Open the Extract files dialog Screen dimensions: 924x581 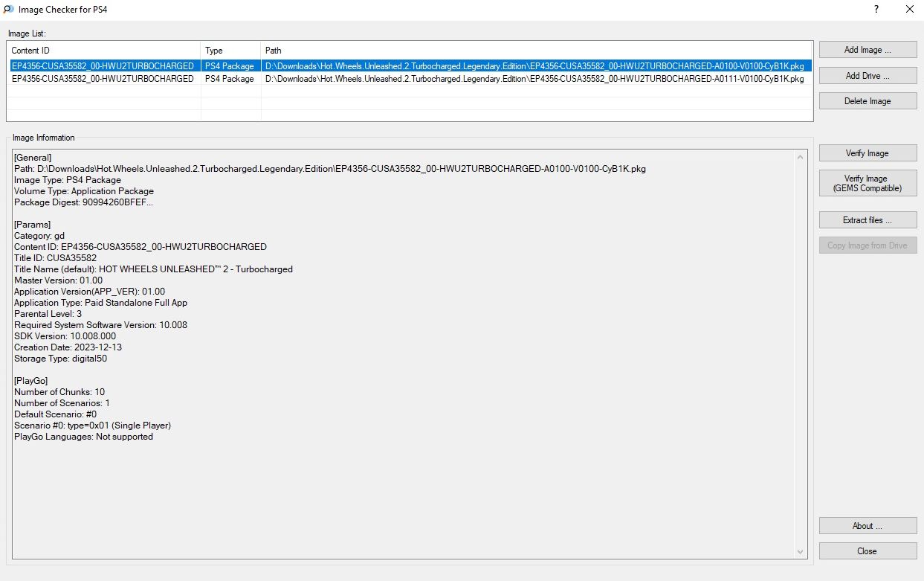click(x=868, y=220)
